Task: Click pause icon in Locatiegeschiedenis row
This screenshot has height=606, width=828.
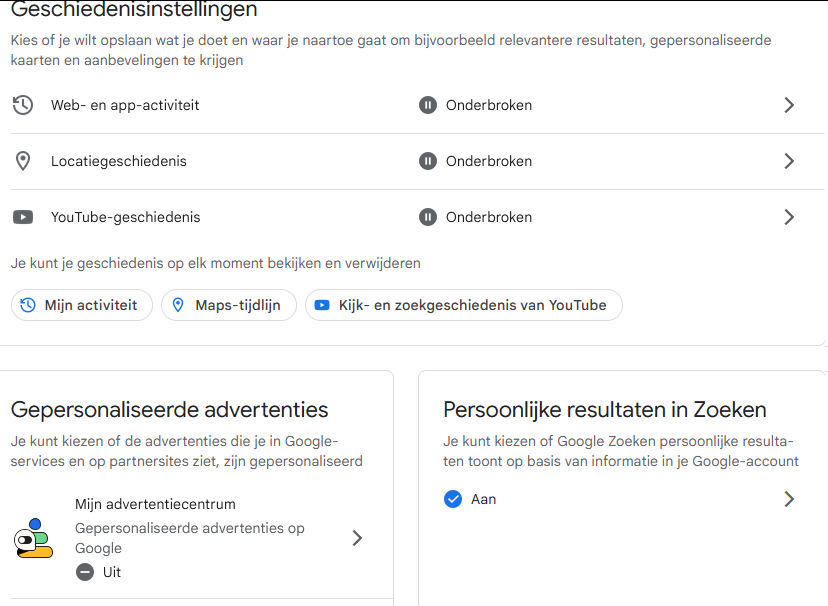Action: pos(428,161)
